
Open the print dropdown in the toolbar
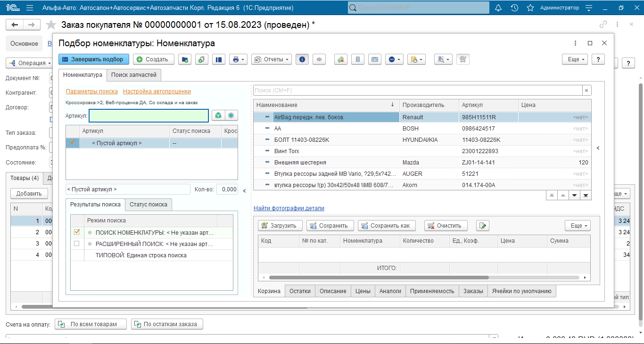pos(238,59)
